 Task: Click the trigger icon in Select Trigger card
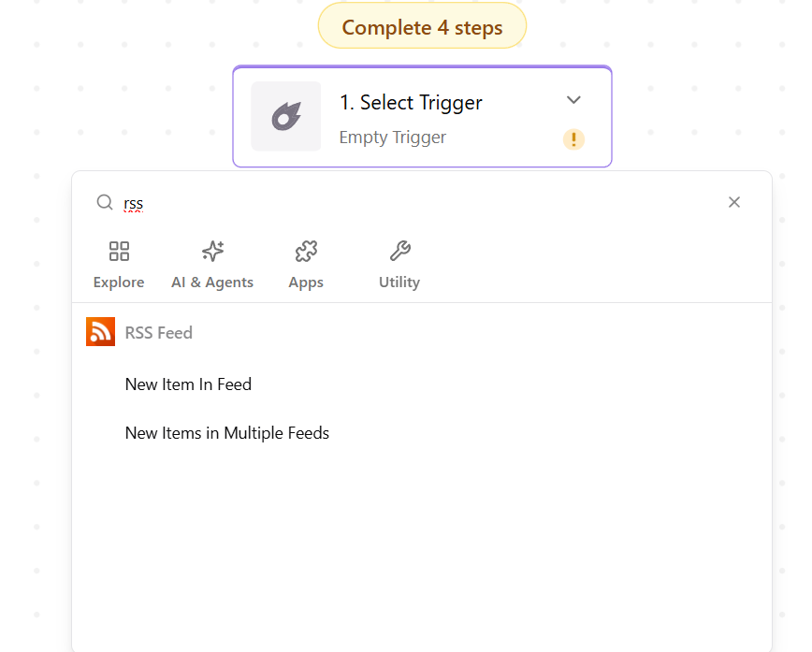pos(285,117)
